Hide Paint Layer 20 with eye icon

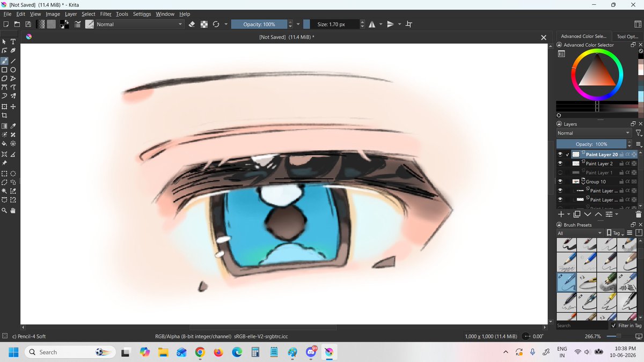pyautogui.click(x=560, y=154)
